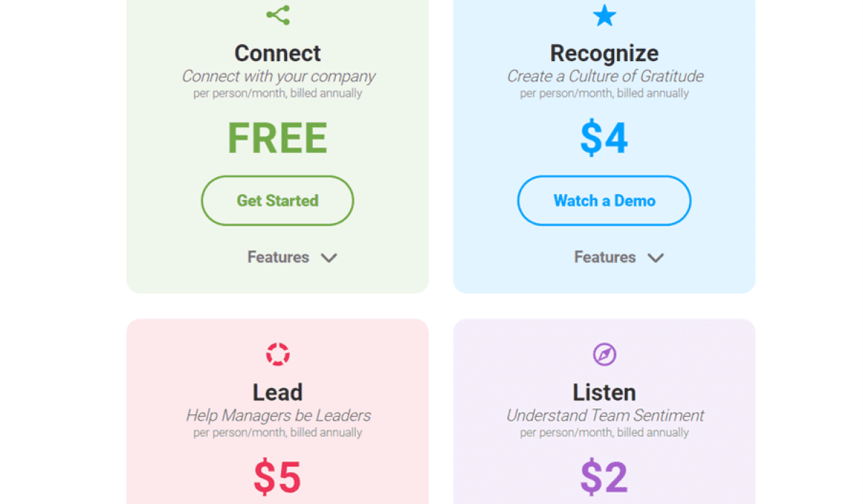Click the FREE price label on Connect plan
Viewport: 863px width, 504px height.
click(278, 138)
